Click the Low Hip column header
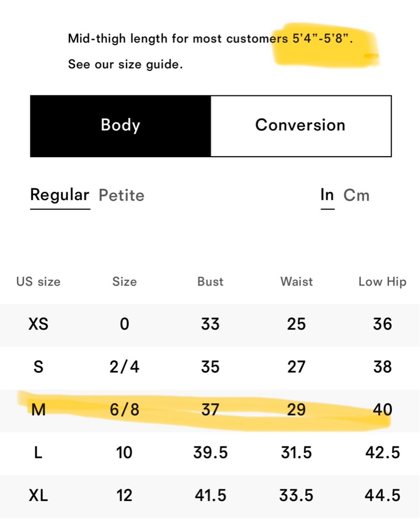 382,282
